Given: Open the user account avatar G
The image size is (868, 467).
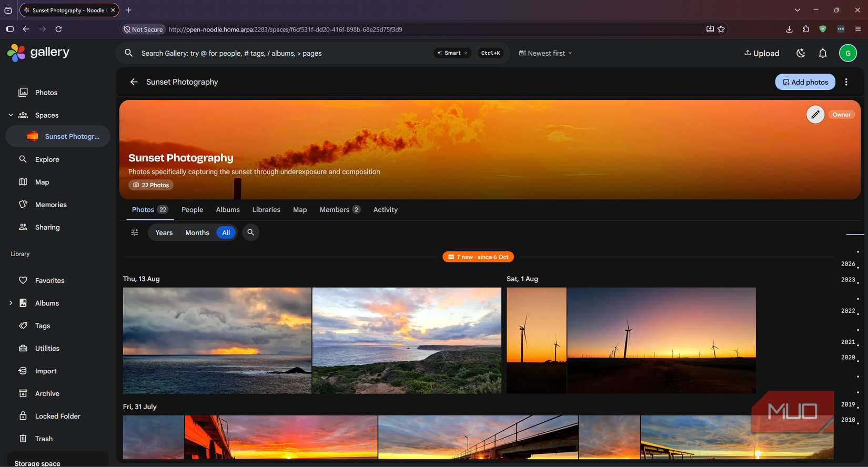Looking at the screenshot, I should click(x=848, y=53).
